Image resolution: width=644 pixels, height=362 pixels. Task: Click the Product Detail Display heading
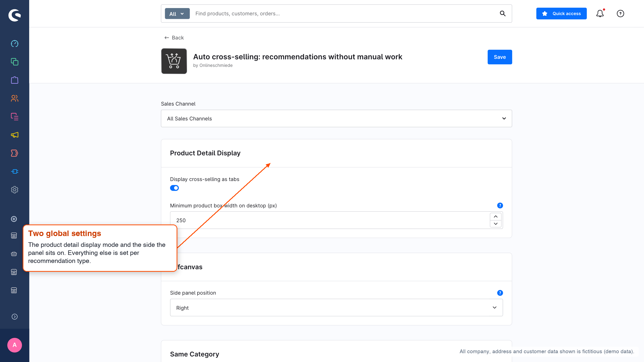pyautogui.click(x=205, y=153)
